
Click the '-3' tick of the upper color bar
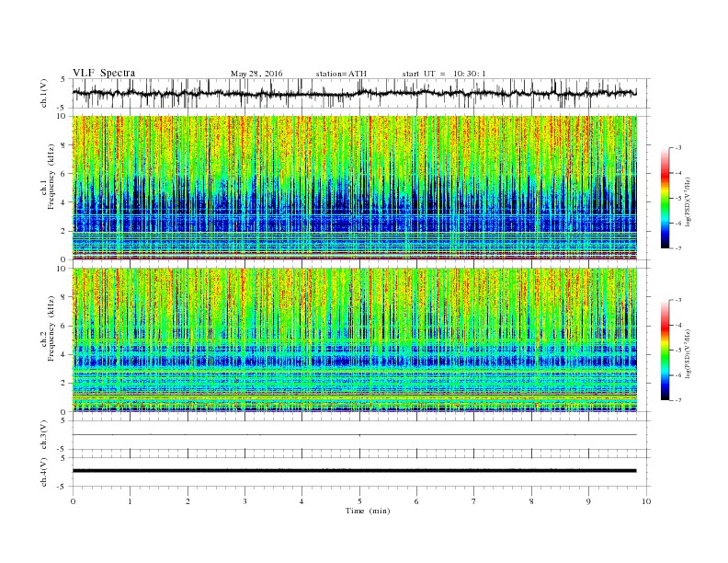(677, 148)
